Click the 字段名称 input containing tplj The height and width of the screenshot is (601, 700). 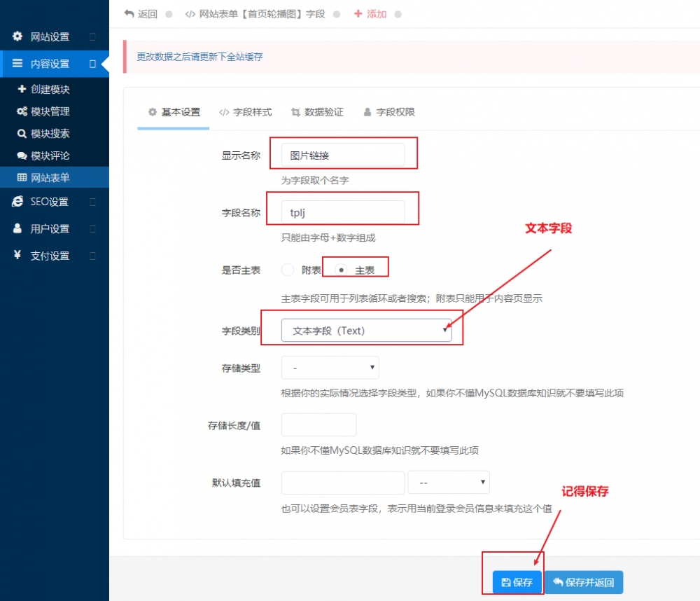point(343,212)
